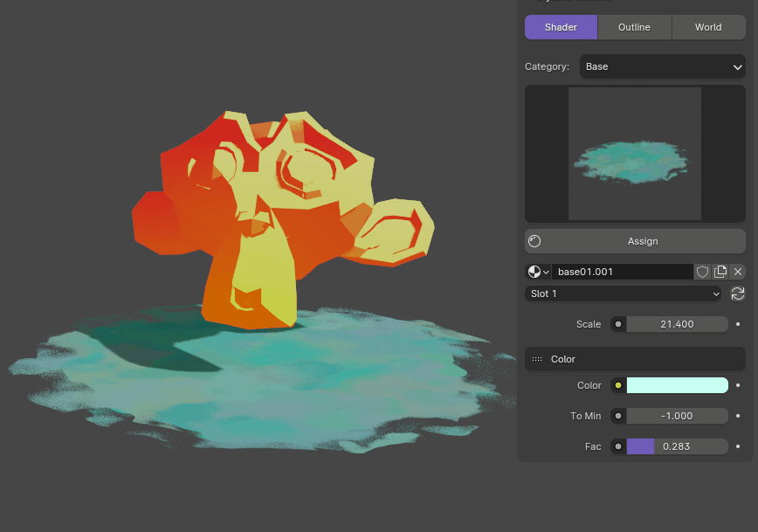758x532 pixels.
Task: Switch to the World tab
Action: coord(708,27)
